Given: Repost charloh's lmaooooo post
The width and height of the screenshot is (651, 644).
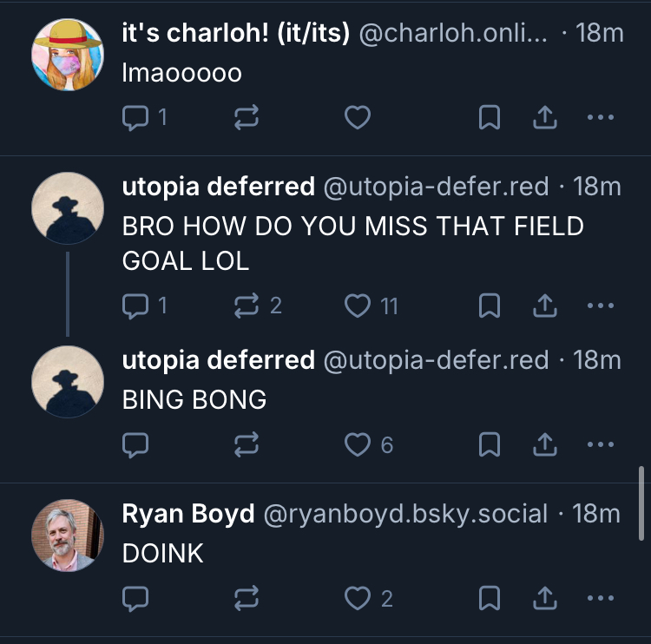Looking at the screenshot, I should (x=247, y=117).
